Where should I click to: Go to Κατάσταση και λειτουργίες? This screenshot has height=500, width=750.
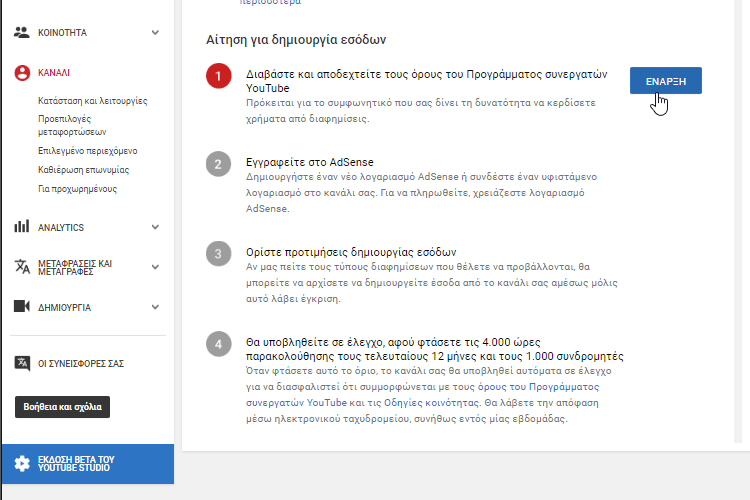(93, 101)
